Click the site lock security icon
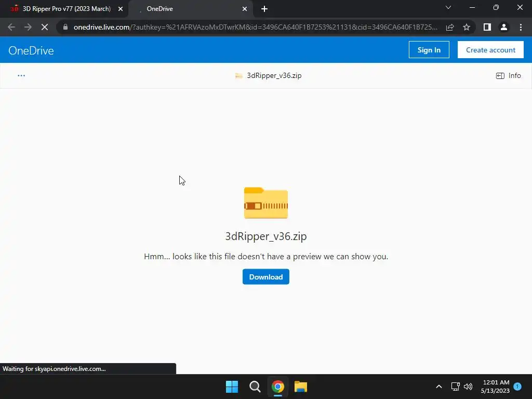This screenshot has height=399, width=532. (65, 27)
